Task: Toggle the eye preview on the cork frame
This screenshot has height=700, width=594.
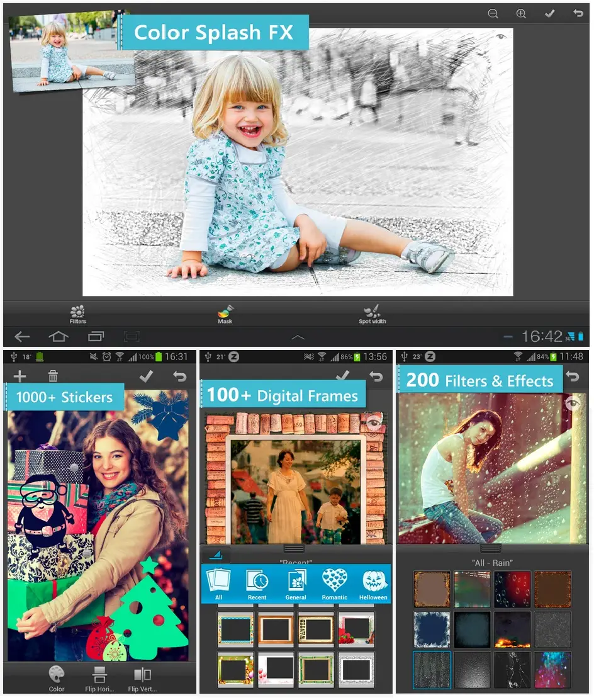Action: (x=374, y=422)
